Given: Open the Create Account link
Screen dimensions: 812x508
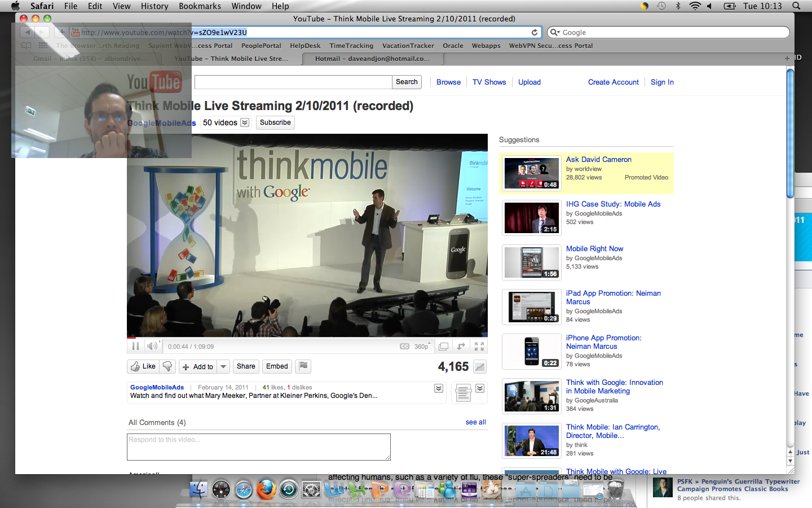Looking at the screenshot, I should 613,82.
